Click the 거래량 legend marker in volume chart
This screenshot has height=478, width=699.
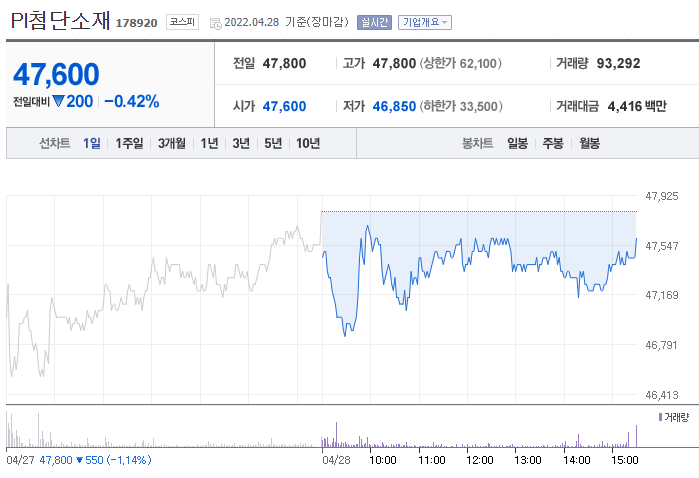point(660,417)
